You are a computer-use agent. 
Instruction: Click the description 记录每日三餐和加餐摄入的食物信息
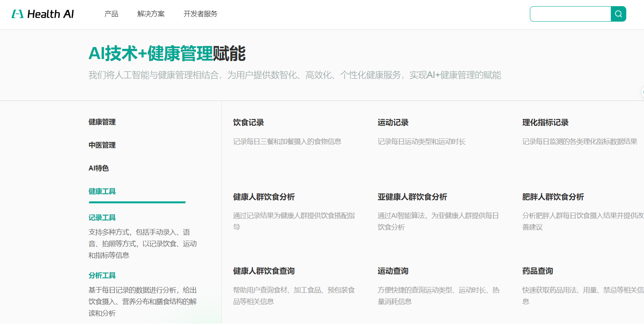click(287, 142)
